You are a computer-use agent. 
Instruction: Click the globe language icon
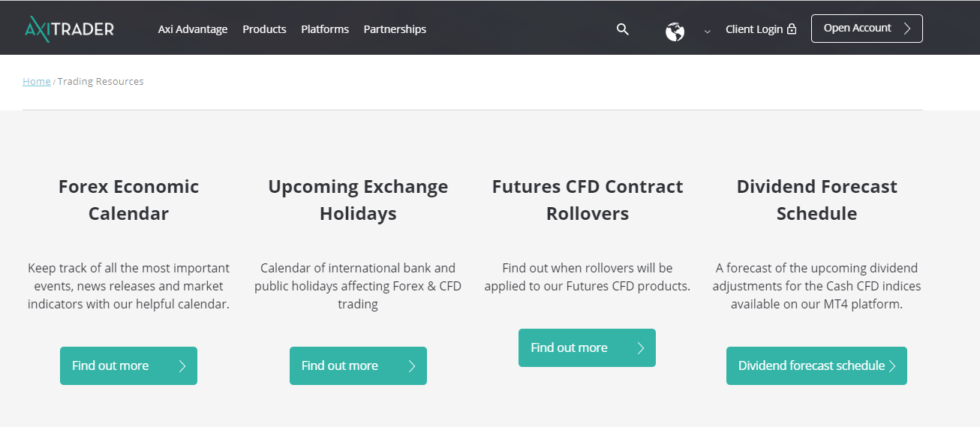tap(675, 32)
